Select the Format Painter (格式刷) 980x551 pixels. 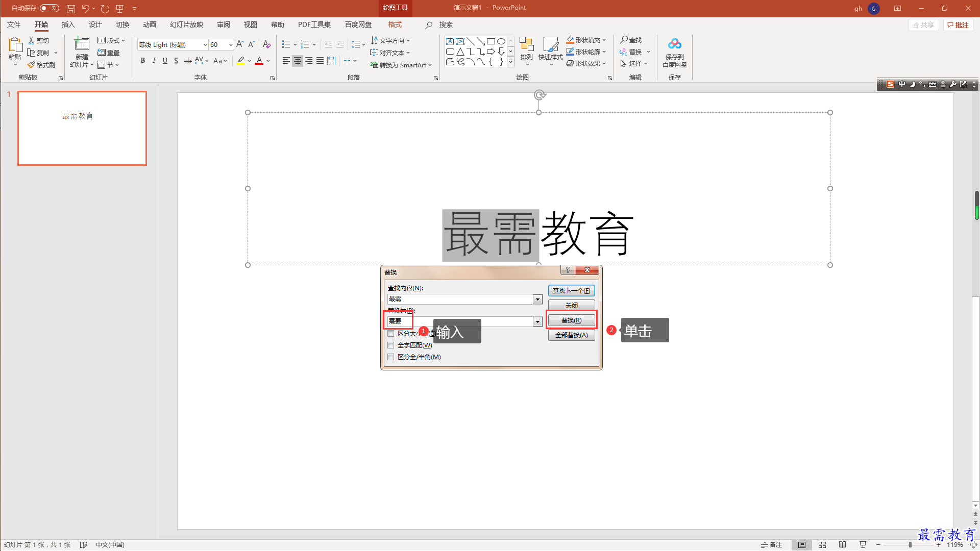(41, 65)
